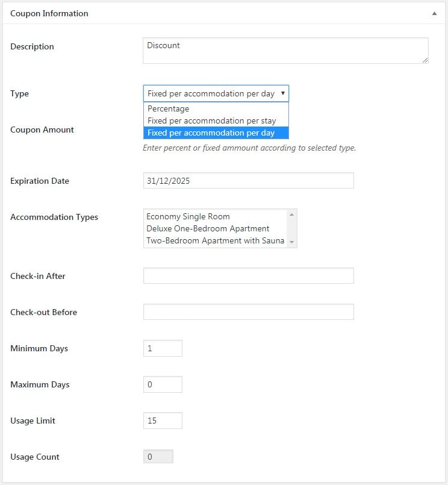Focus the Expiration Date field
448x485 pixels.
click(x=248, y=181)
